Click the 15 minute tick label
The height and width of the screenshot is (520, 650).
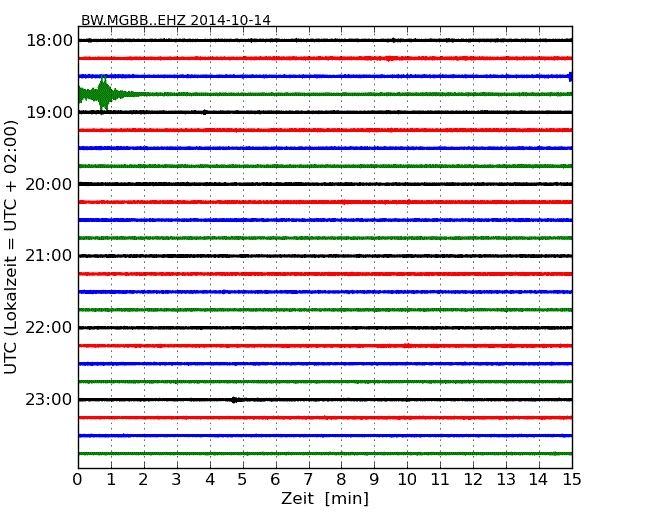coord(572,480)
